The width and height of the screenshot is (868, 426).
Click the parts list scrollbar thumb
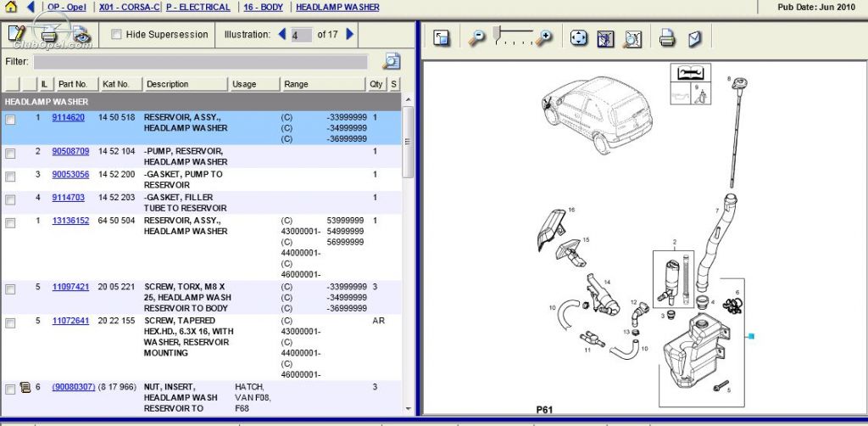[x=409, y=142]
